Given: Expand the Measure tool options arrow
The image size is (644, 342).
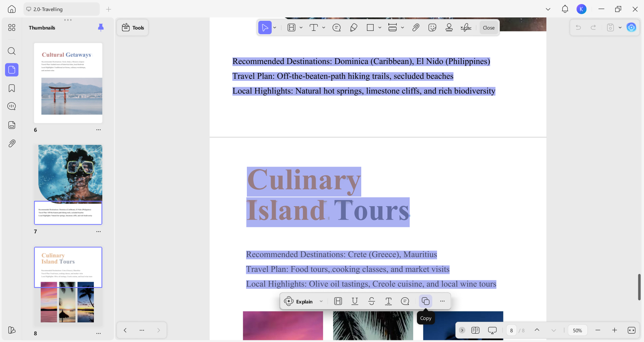Looking at the screenshot, I should pyautogui.click(x=402, y=27).
